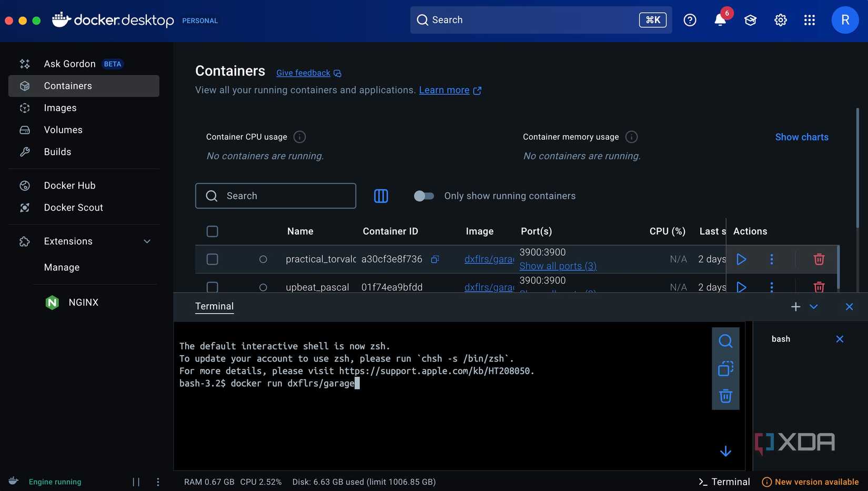Open the notifications bell
868x491 pixels.
point(720,20)
